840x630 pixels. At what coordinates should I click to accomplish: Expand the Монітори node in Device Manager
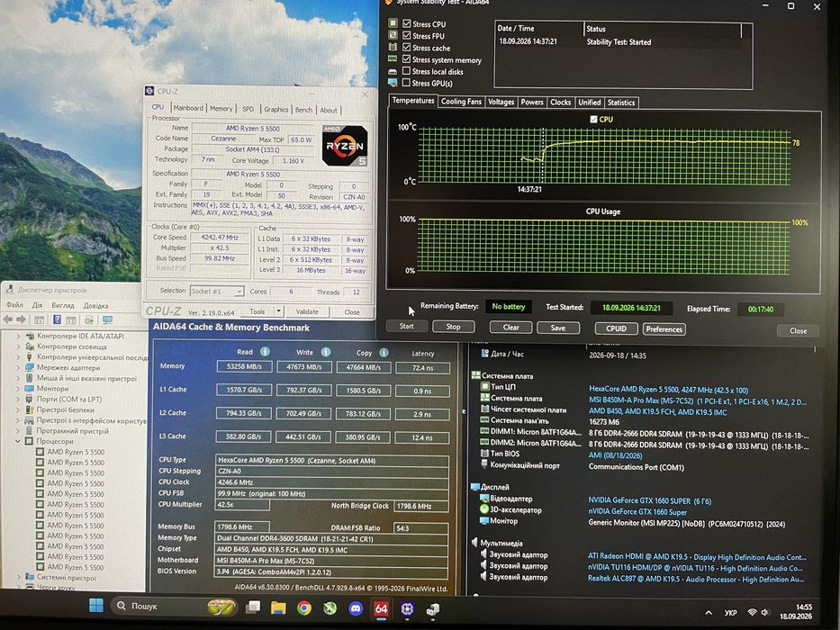click(x=18, y=389)
